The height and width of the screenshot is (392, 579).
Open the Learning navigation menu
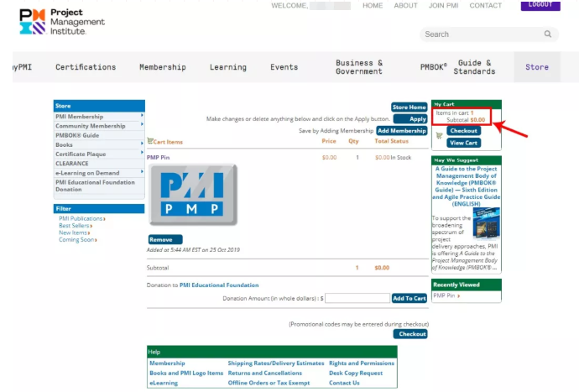(x=228, y=67)
